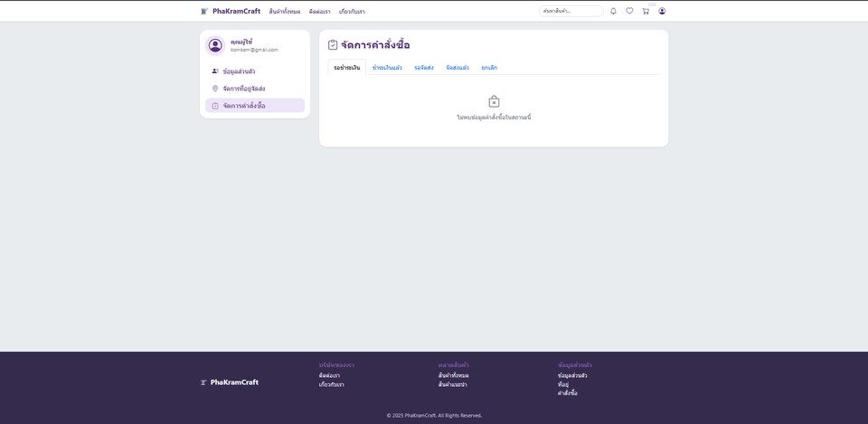Select จัดการคำสั่งซื้อ in the sidebar

point(243,106)
